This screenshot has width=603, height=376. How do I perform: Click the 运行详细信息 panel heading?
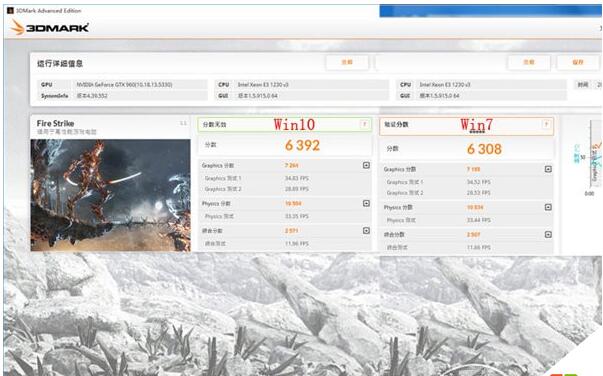(x=60, y=63)
